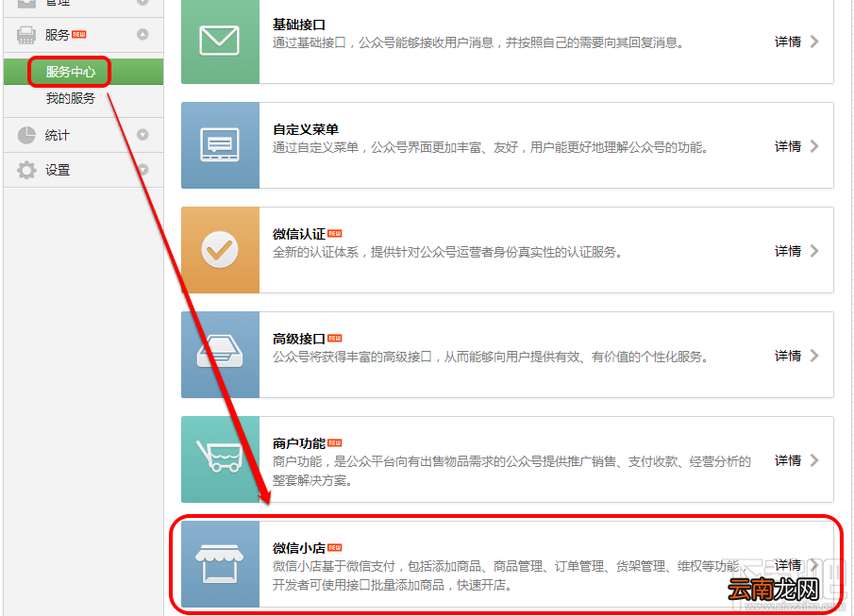Expand the 统计 sidebar section arrow

[x=142, y=135]
